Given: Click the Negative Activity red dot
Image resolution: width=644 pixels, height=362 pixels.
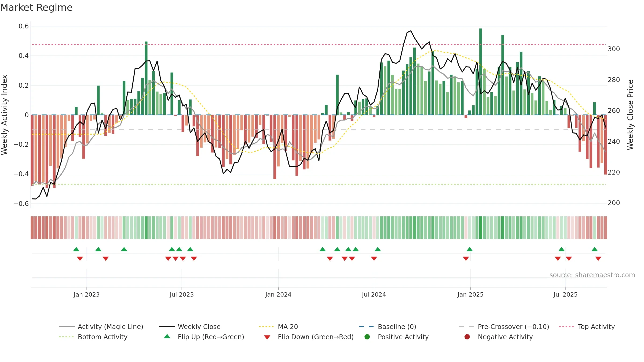Looking at the screenshot, I should 467,337.
